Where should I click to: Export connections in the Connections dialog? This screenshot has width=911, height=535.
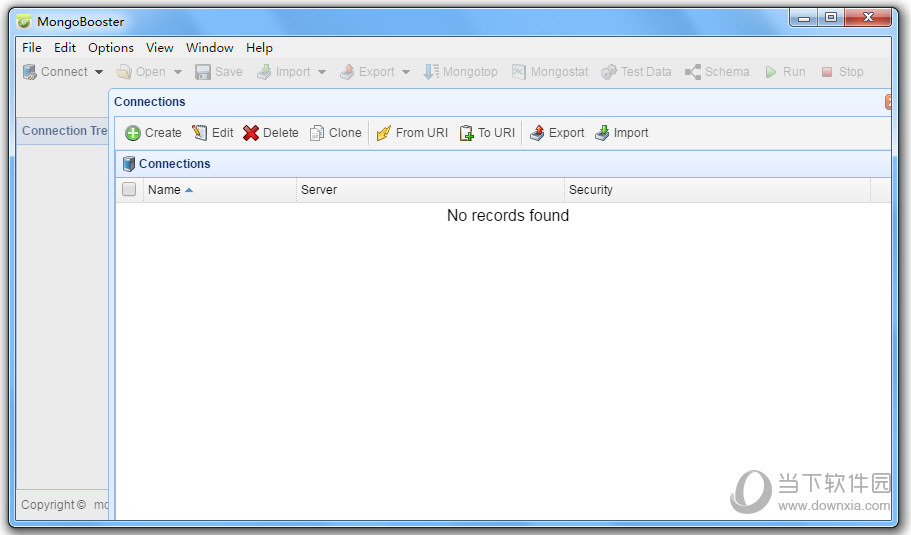(x=557, y=133)
